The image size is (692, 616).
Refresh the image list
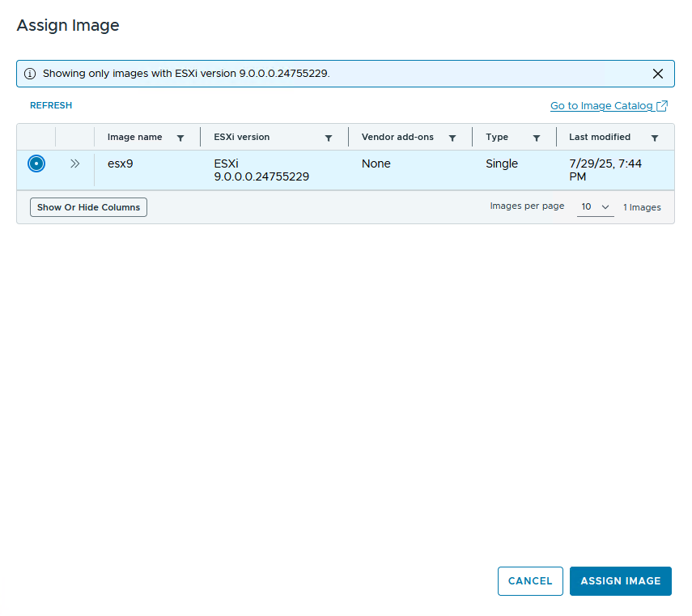click(51, 105)
